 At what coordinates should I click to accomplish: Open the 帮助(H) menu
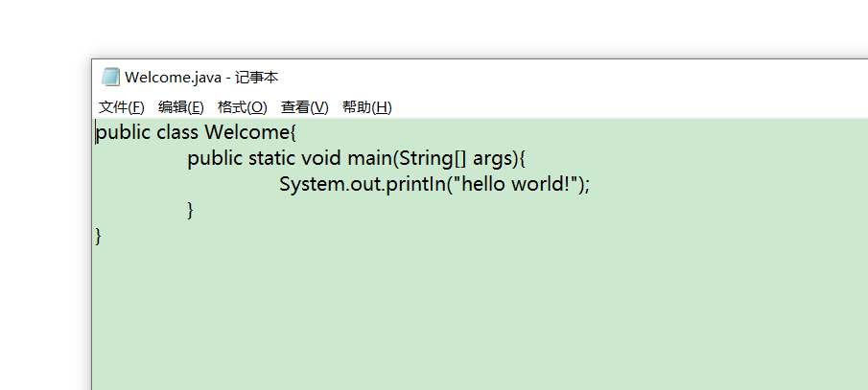[366, 106]
